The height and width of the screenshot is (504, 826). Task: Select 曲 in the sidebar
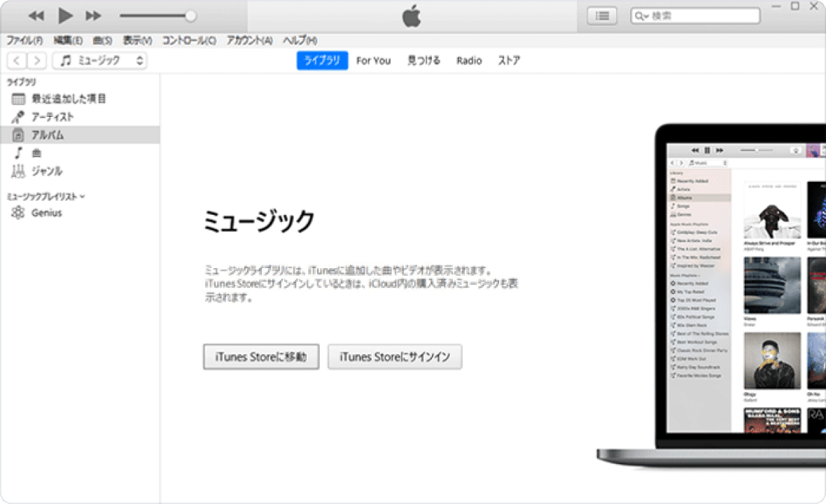pos(80,153)
